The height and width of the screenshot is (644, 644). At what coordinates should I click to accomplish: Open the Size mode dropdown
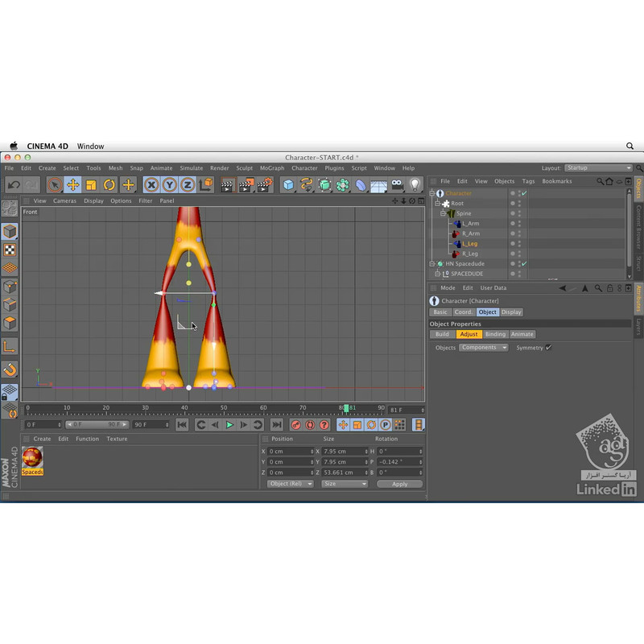(345, 484)
